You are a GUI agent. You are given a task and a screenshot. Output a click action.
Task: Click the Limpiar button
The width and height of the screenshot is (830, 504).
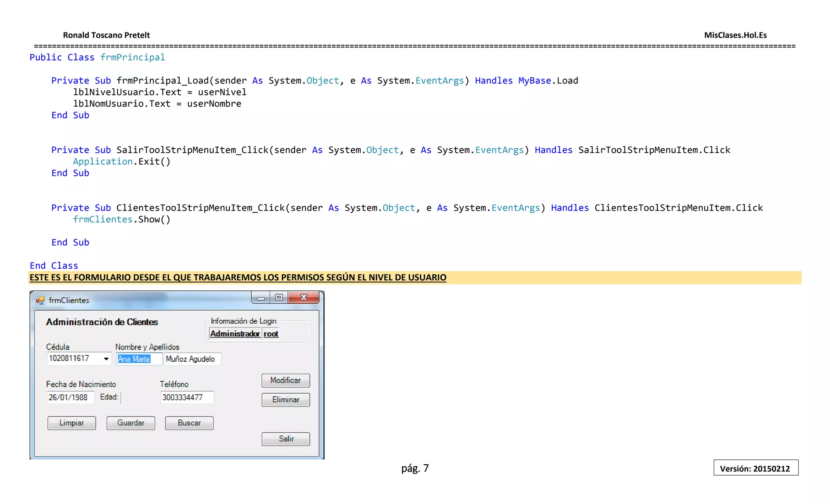[72, 423]
